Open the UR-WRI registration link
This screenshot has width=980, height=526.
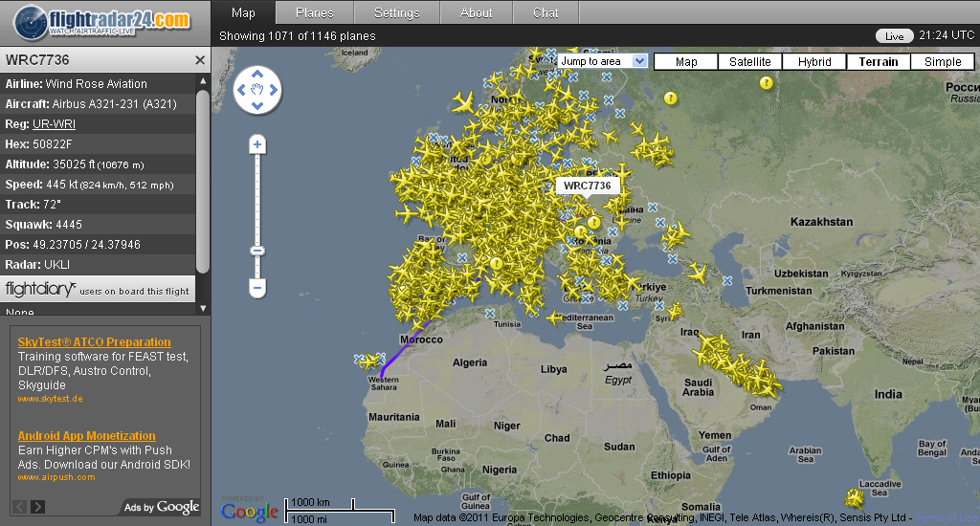(x=54, y=124)
